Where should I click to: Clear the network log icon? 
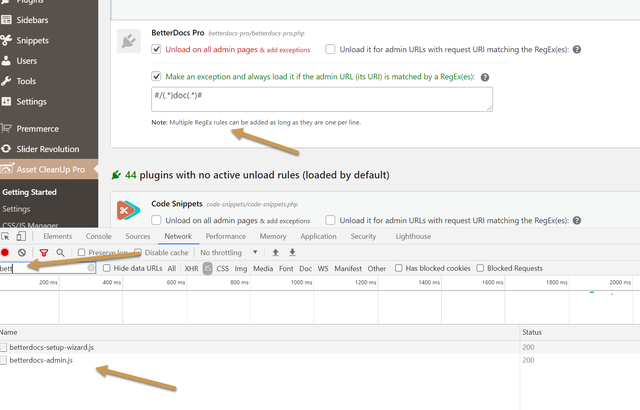pyautogui.click(x=22, y=253)
